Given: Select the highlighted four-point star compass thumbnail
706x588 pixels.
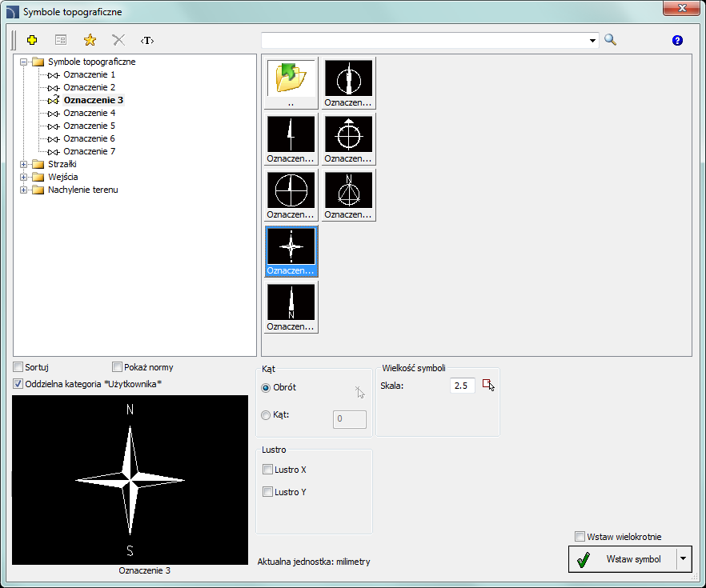Looking at the screenshot, I should coord(291,251).
